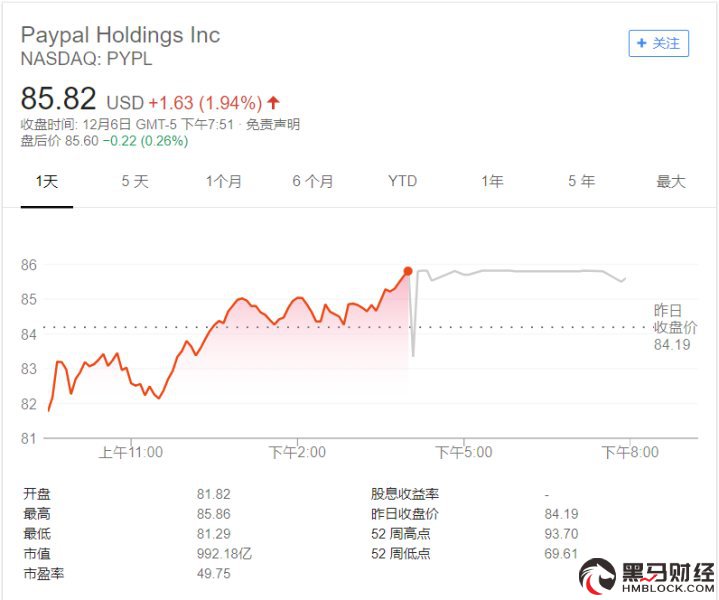
Task: Open the 6 个月 chart range
Action: tap(313, 181)
